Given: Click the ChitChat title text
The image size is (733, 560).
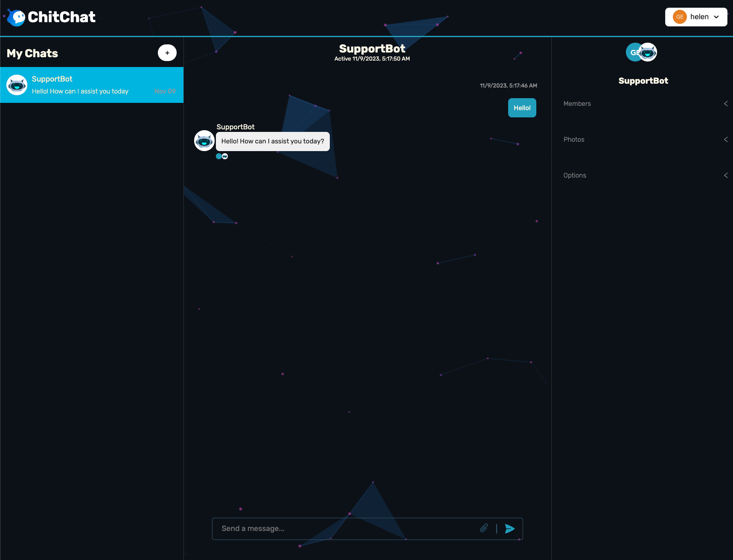Looking at the screenshot, I should pos(61,17).
